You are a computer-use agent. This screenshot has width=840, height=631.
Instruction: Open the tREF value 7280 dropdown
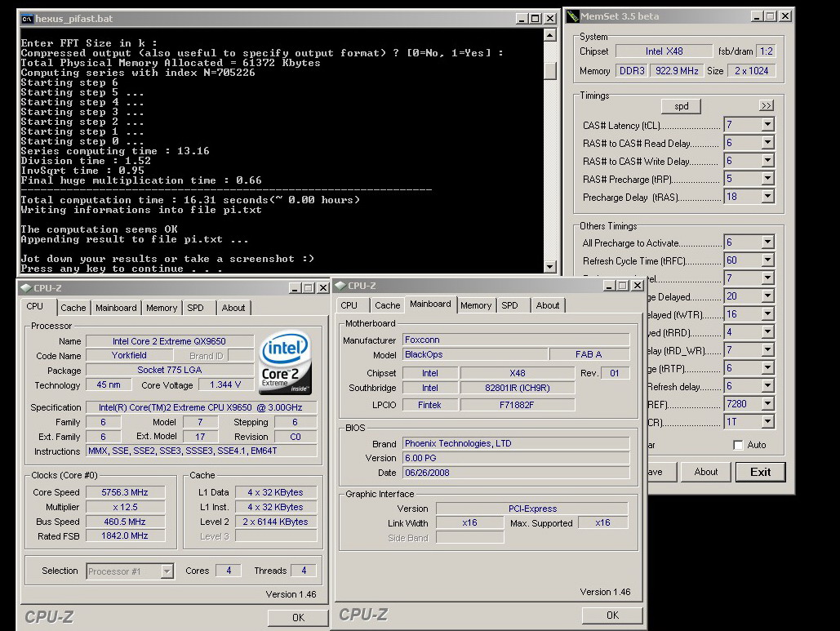(x=767, y=404)
